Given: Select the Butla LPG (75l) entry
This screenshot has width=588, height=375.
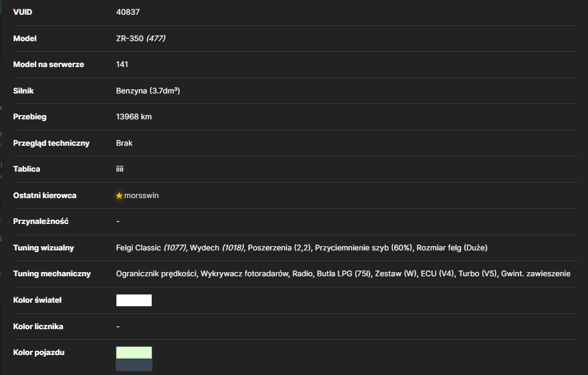Looking at the screenshot, I should (344, 274).
